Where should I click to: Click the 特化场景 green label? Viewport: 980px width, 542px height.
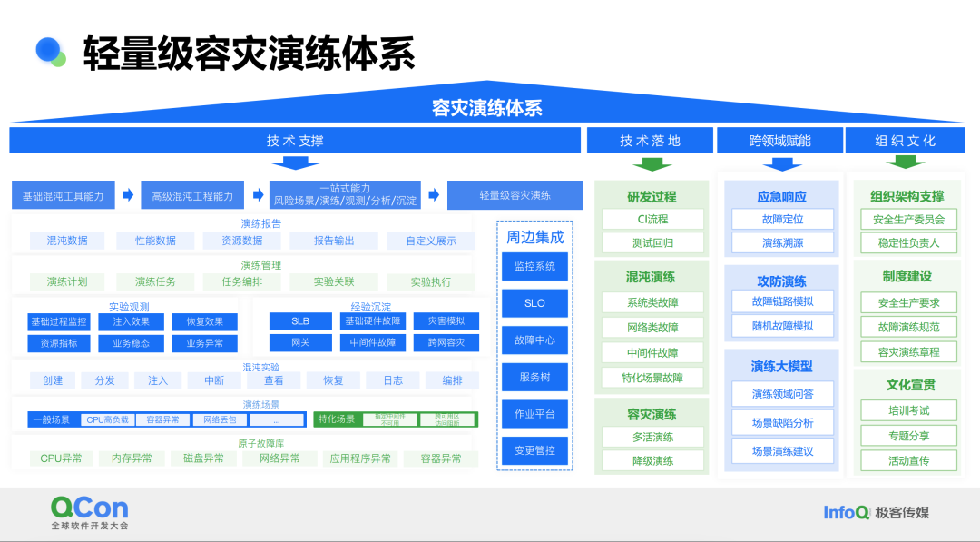(337, 419)
